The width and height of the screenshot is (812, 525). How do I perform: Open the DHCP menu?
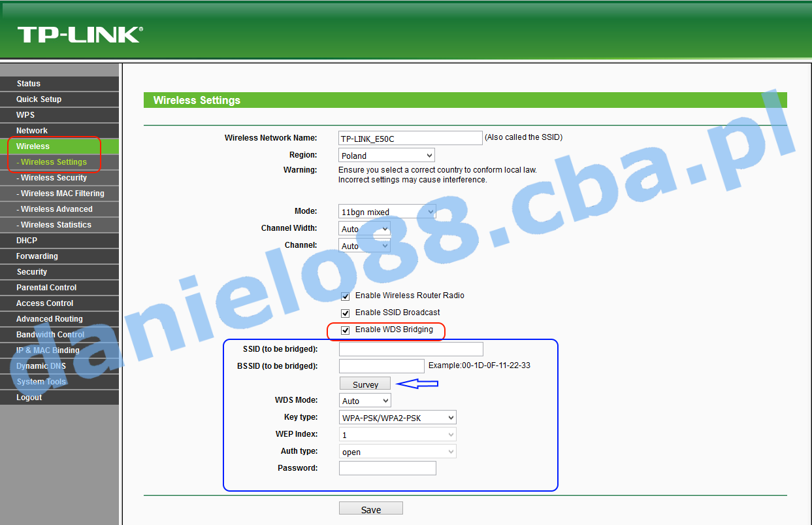coord(59,241)
